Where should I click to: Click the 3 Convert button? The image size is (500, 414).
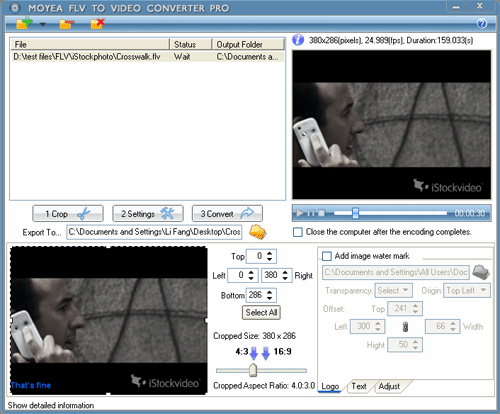coord(227,214)
